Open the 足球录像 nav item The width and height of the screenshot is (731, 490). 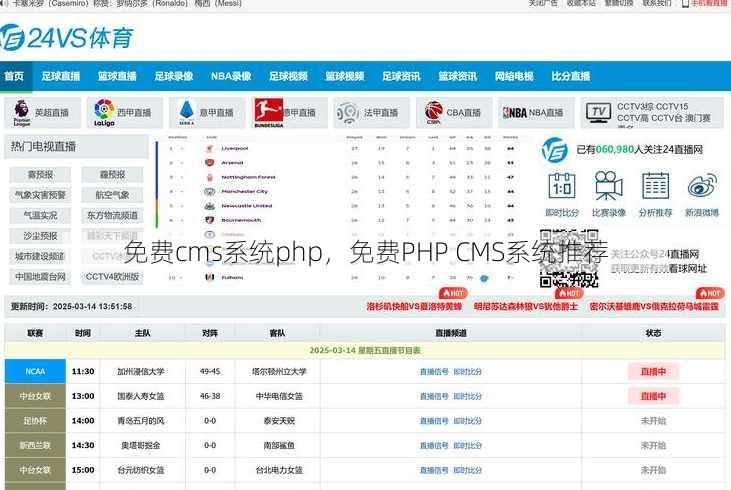pos(174,76)
